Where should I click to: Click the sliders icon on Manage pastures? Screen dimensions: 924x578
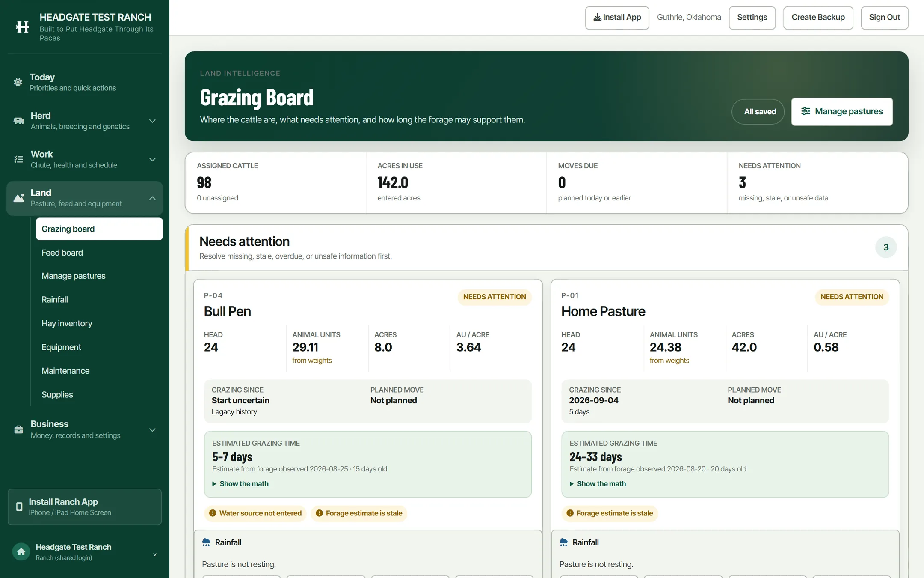[x=806, y=111]
